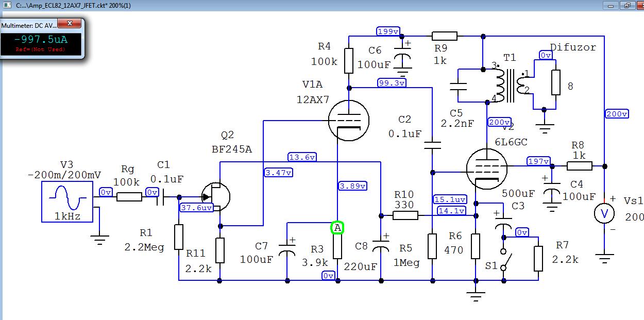The image size is (644, 320).
Task: Click the 0v label near switch S1
Action: pos(522,232)
